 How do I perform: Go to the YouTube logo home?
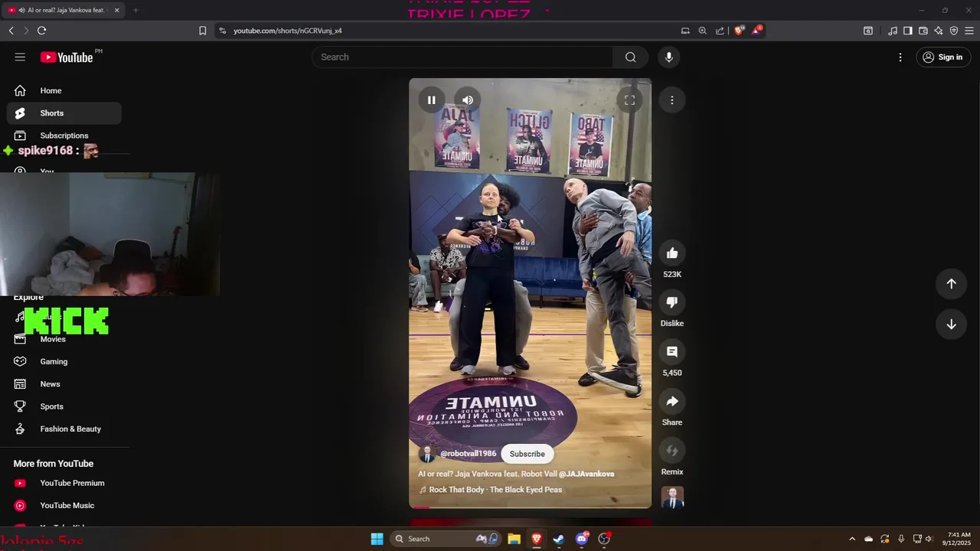(x=67, y=57)
